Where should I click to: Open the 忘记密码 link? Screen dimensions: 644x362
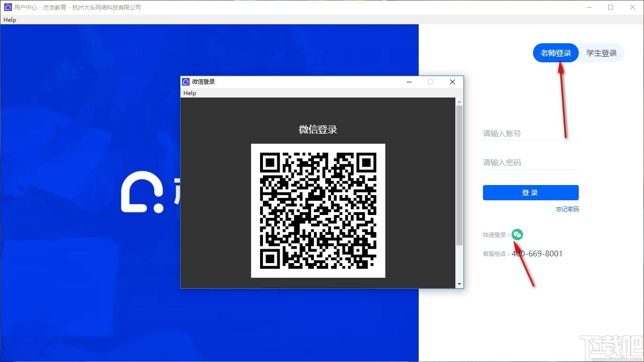tap(567, 209)
